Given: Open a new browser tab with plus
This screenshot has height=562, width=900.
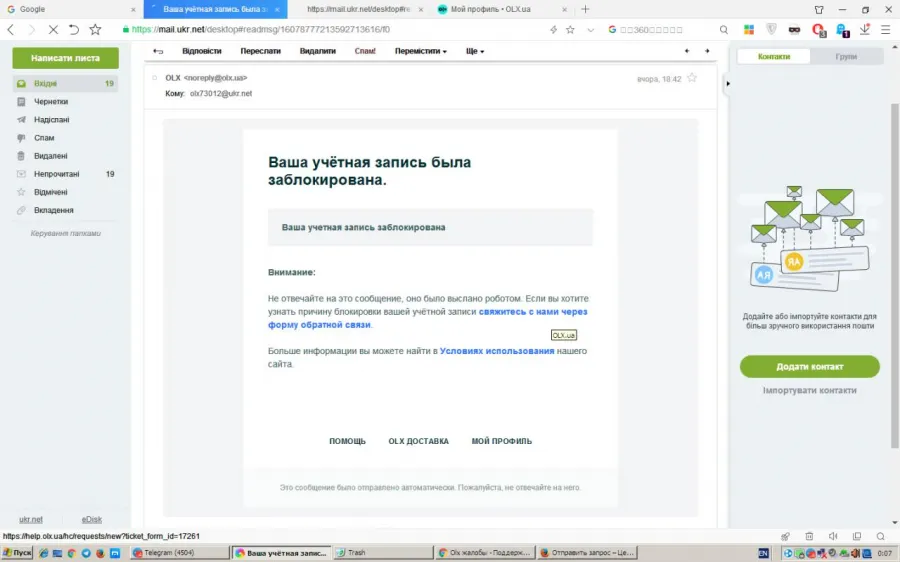Looking at the screenshot, I should 585,9.
